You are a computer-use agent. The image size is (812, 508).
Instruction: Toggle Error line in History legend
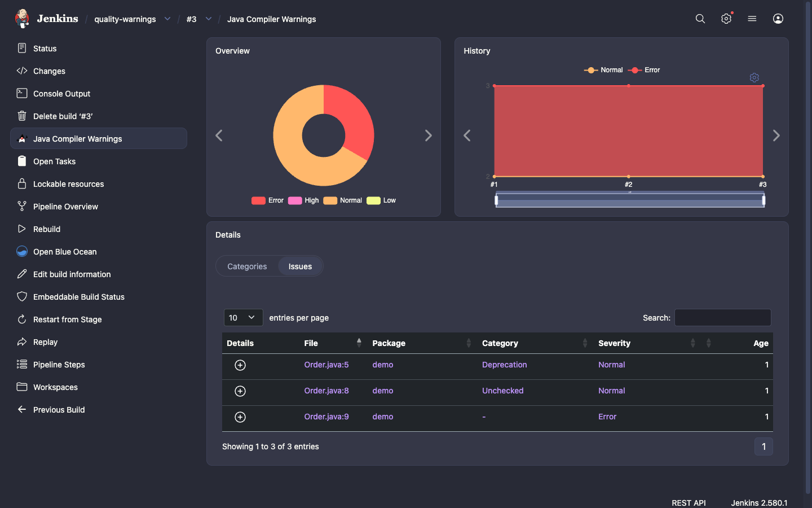click(644, 70)
